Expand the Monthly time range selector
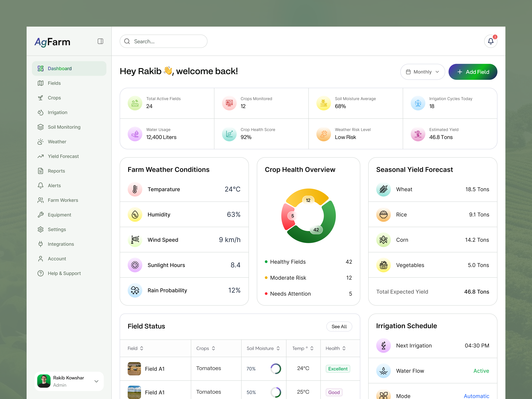 point(423,72)
